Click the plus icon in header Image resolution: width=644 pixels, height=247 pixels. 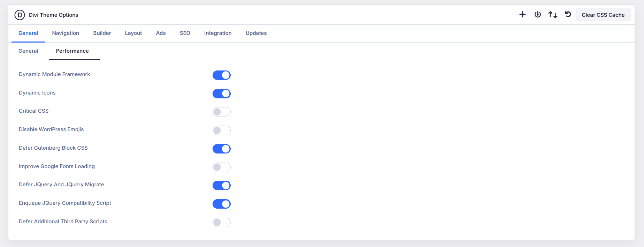point(522,15)
